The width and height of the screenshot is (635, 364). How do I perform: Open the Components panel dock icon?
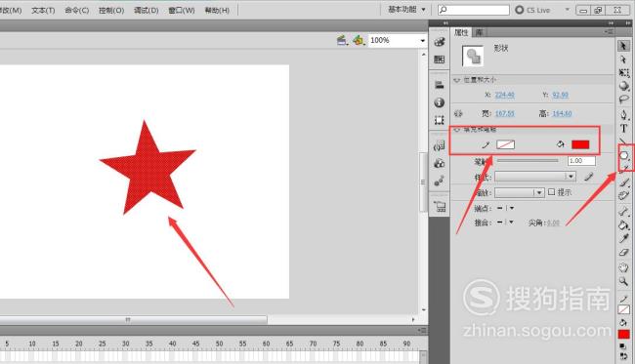(440, 163)
